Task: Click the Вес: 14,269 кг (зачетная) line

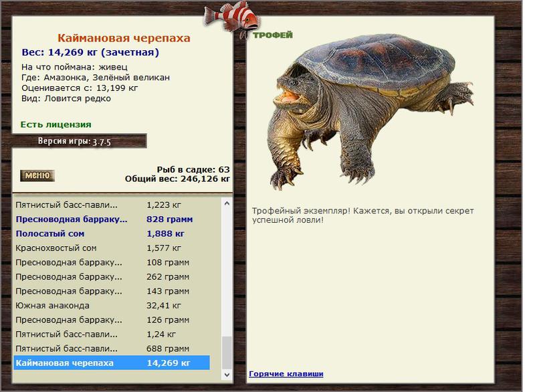Action: [90, 52]
